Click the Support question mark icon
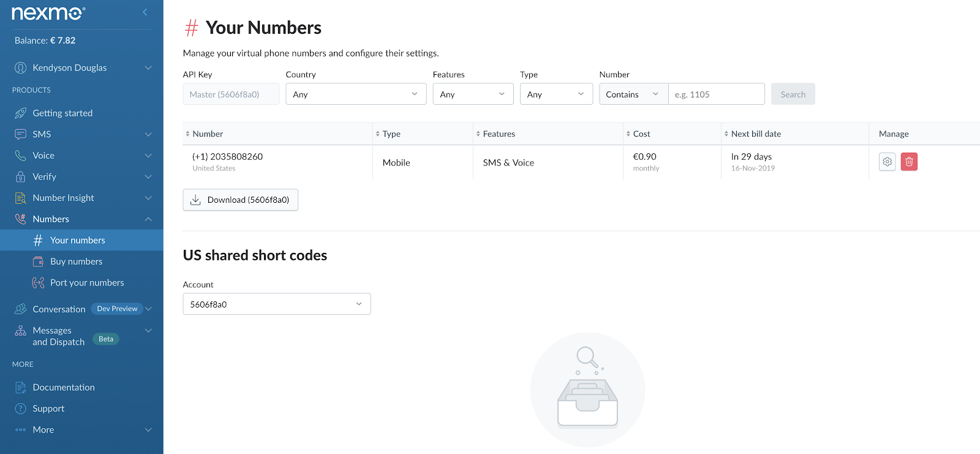This screenshot has width=980, height=454. 20,409
